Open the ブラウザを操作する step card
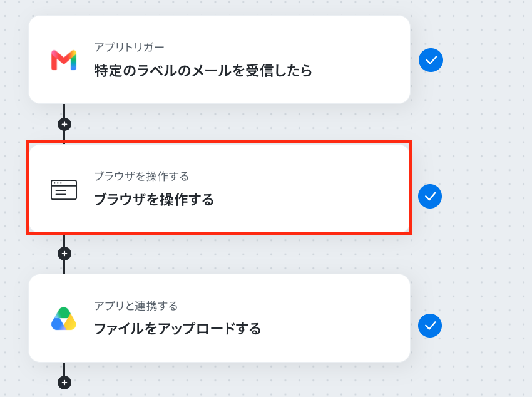 coord(220,188)
